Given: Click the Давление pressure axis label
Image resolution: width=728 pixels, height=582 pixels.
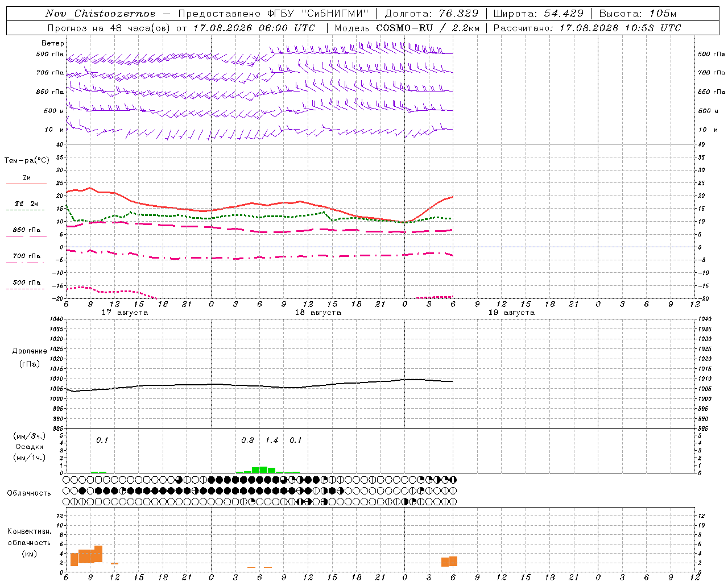Looking at the screenshot, I should pyautogui.click(x=30, y=351).
